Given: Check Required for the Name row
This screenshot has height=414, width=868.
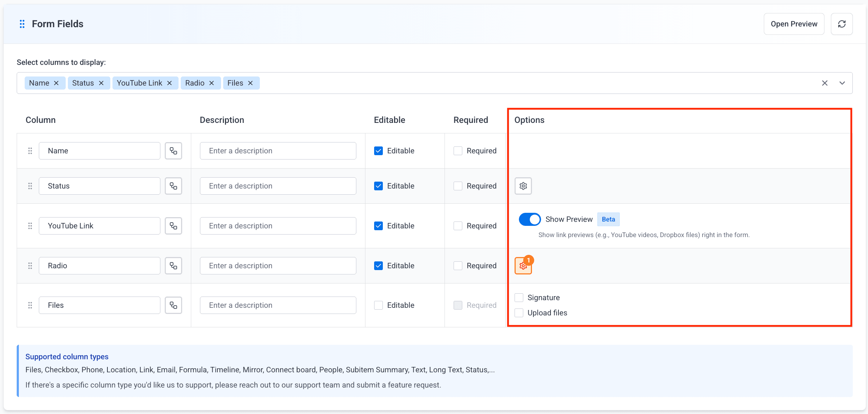Looking at the screenshot, I should click(x=458, y=151).
